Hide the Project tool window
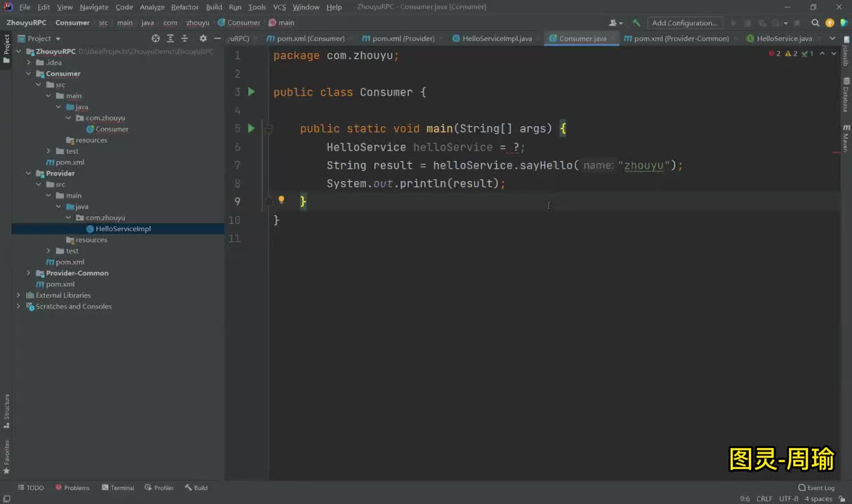This screenshot has width=852, height=504. click(x=217, y=38)
